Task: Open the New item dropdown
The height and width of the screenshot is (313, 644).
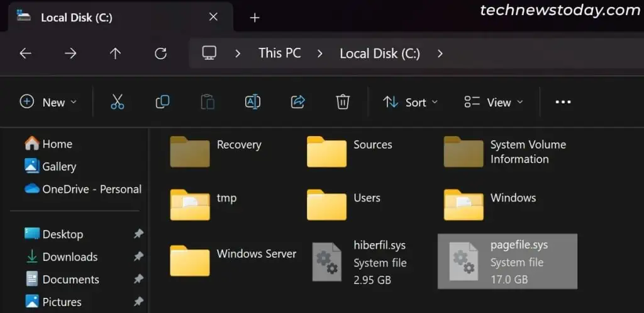Action: pos(48,102)
